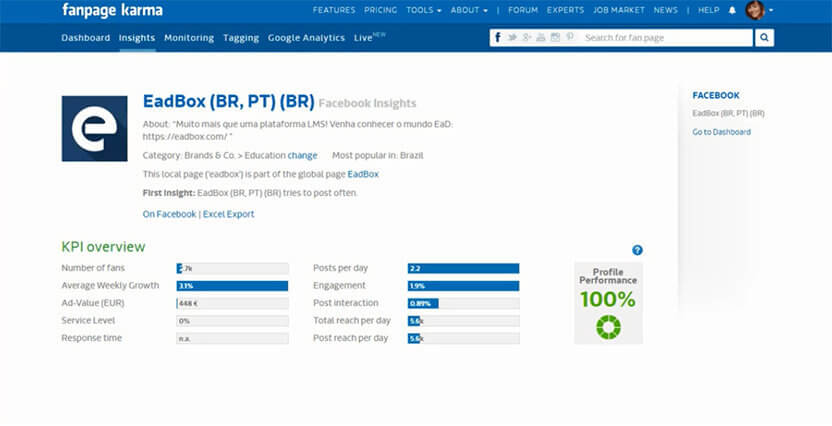Switch to the Live tab
The width and height of the screenshot is (832, 426).
[x=369, y=37]
